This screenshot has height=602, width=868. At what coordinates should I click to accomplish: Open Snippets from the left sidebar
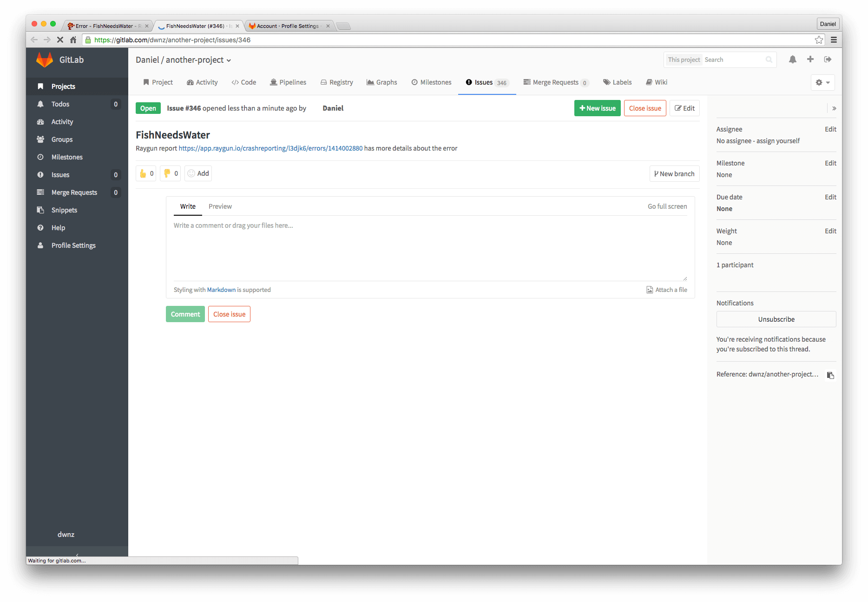point(64,210)
